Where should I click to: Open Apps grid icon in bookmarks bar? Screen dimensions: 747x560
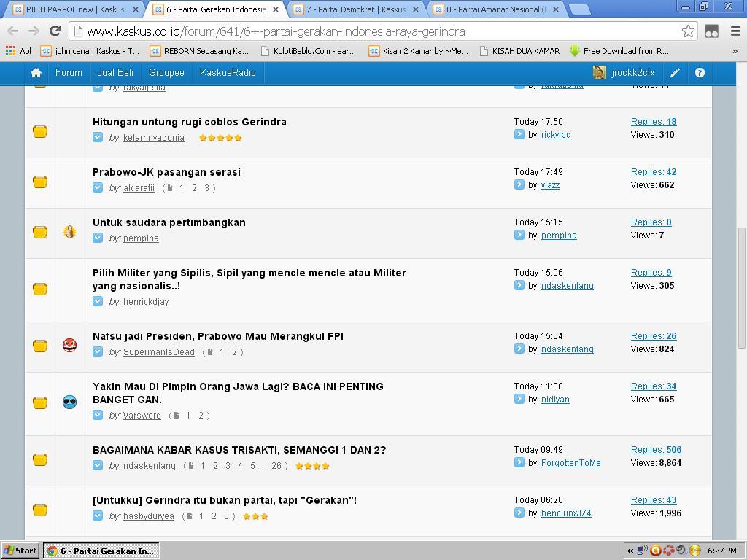tap(10, 51)
